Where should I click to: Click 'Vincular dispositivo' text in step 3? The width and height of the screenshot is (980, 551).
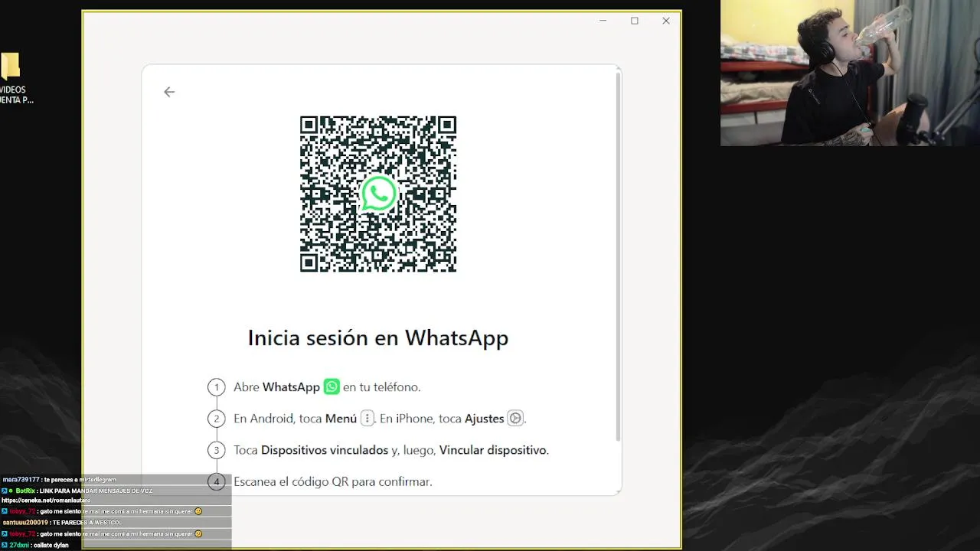[x=493, y=450]
